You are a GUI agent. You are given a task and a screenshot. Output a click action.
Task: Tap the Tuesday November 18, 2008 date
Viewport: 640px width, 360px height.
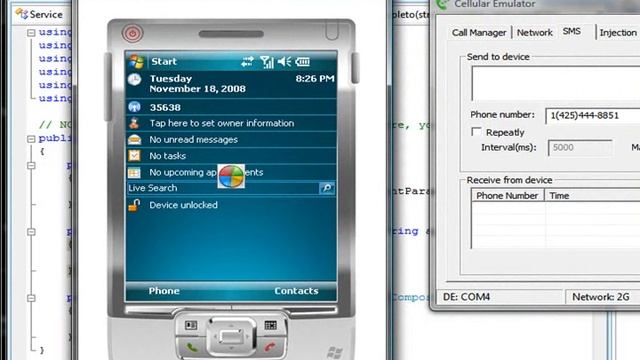(x=198, y=84)
